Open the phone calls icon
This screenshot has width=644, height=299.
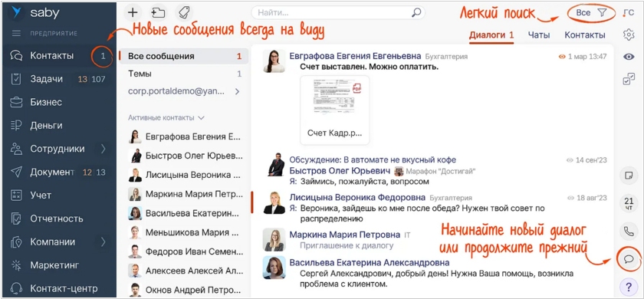pyautogui.click(x=629, y=232)
